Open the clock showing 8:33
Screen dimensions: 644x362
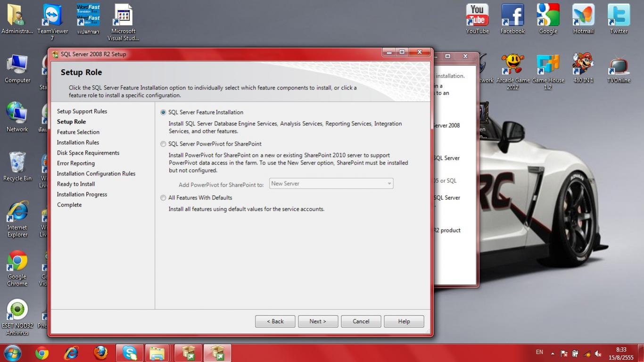point(621,353)
